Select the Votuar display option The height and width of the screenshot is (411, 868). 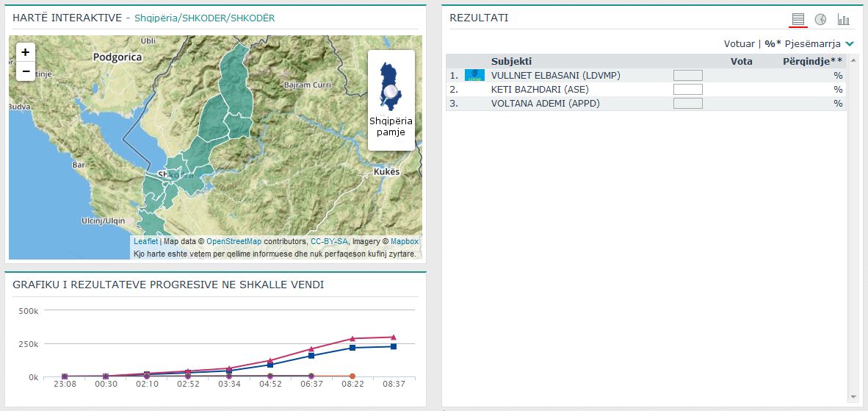[x=739, y=44]
